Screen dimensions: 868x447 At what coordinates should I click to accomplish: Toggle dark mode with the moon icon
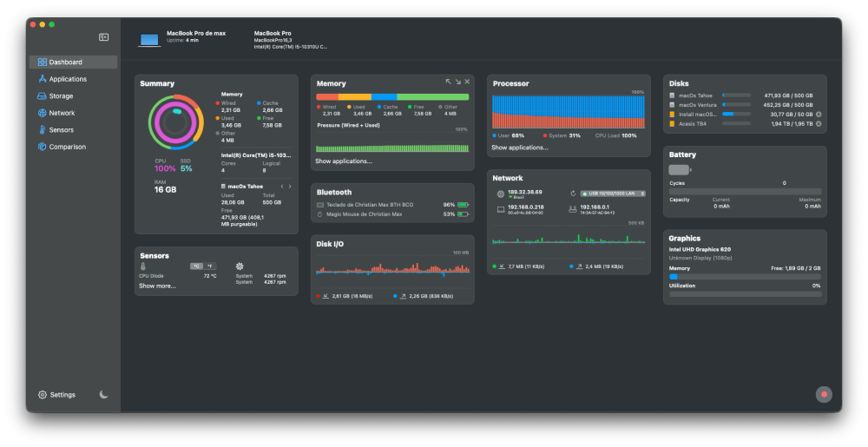[103, 394]
